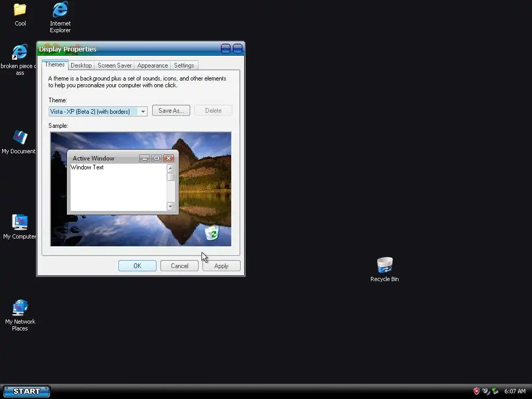Screen dimensions: 532x399
Task: Click the Save As... button
Action: (171, 111)
